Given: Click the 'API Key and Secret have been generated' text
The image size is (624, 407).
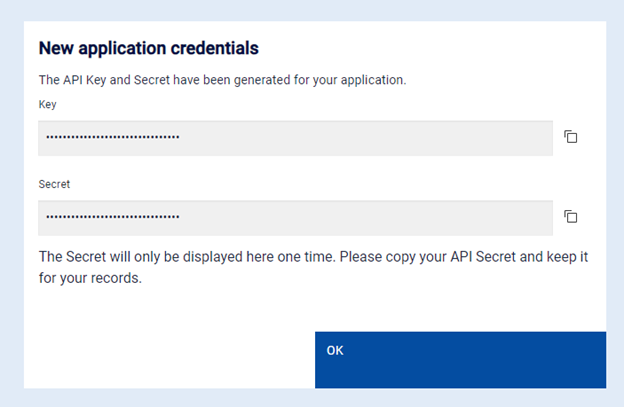Looking at the screenshot, I should (x=222, y=79).
